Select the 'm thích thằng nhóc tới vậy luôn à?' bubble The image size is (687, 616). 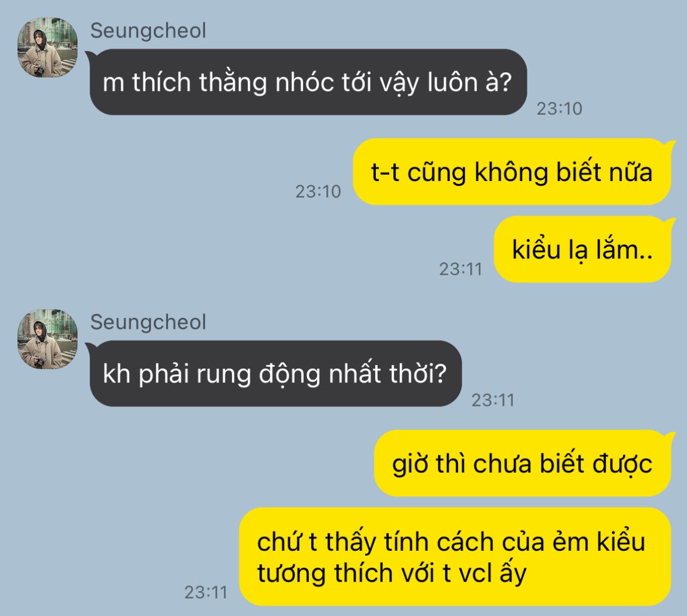click(x=306, y=82)
